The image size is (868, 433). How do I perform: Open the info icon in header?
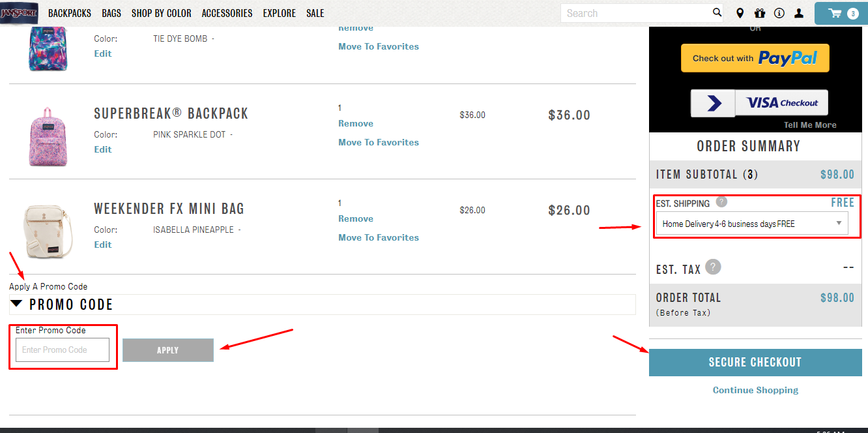[x=779, y=13]
